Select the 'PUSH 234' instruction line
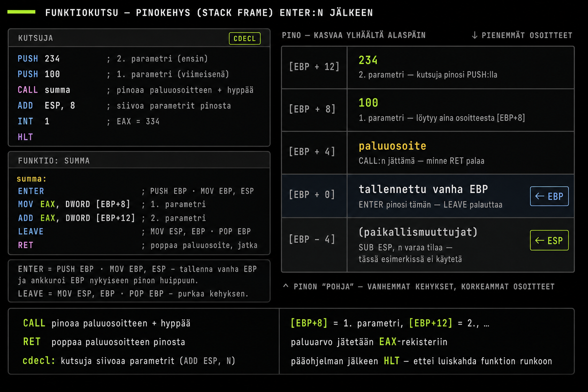588x392 pixels. [38, 59]
